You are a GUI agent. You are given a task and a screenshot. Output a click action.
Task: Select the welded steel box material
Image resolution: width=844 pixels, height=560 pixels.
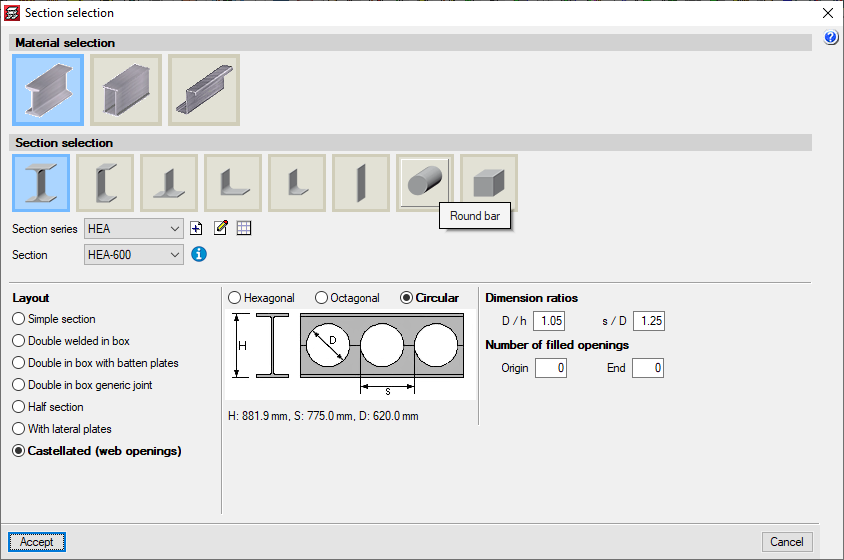point(126,90)
